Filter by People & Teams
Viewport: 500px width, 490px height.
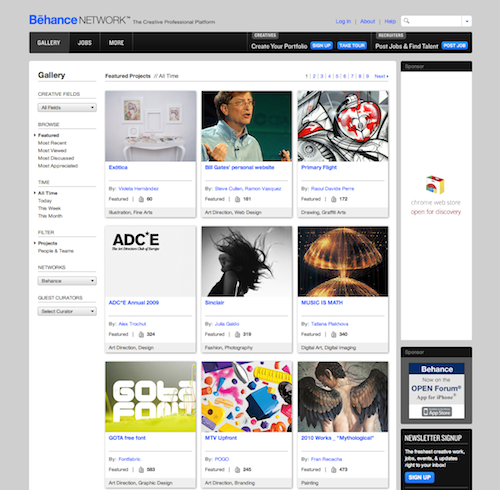click(x=56, y=251)
